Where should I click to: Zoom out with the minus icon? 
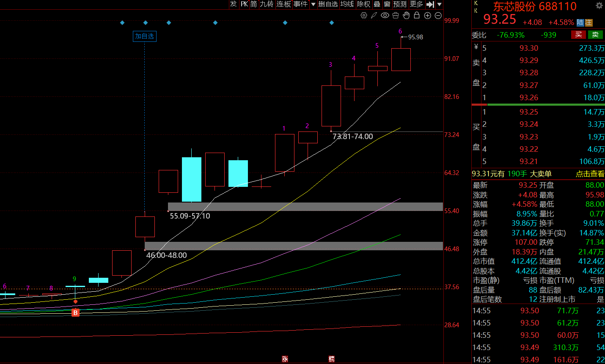[x=438, y=16]
